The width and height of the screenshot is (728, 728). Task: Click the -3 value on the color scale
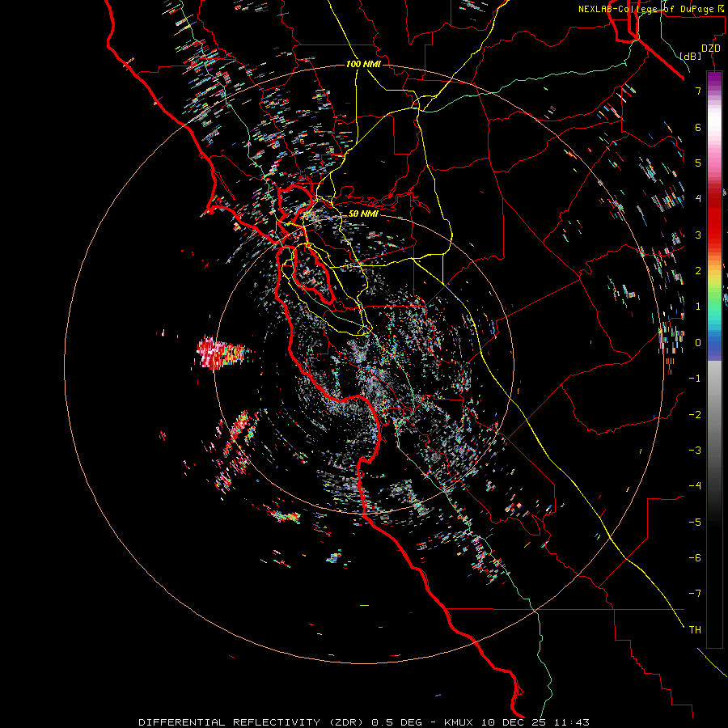pyautogui.click(x=695, y=451)
